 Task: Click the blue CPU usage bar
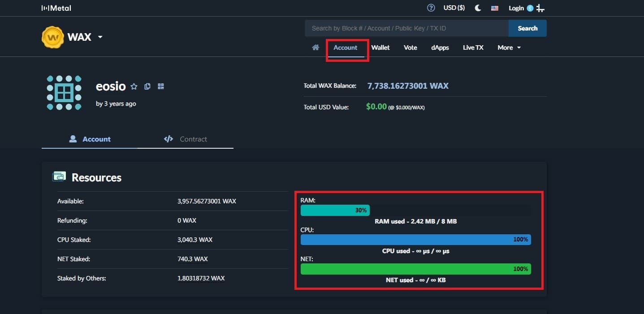[416, 240]
